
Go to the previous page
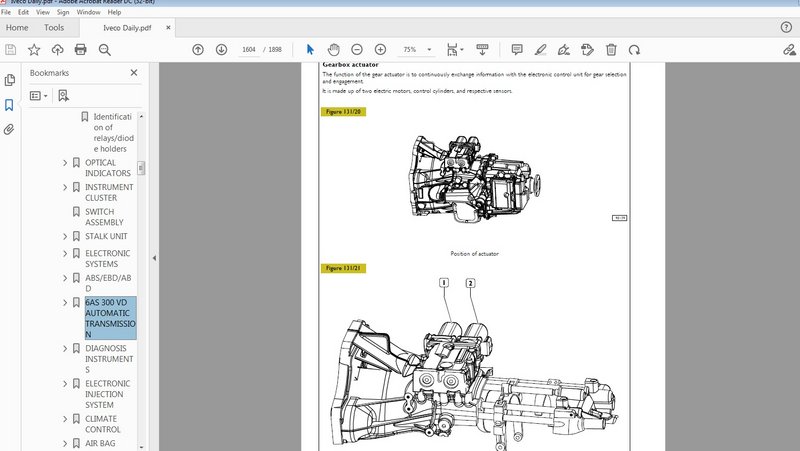[198, 49]
